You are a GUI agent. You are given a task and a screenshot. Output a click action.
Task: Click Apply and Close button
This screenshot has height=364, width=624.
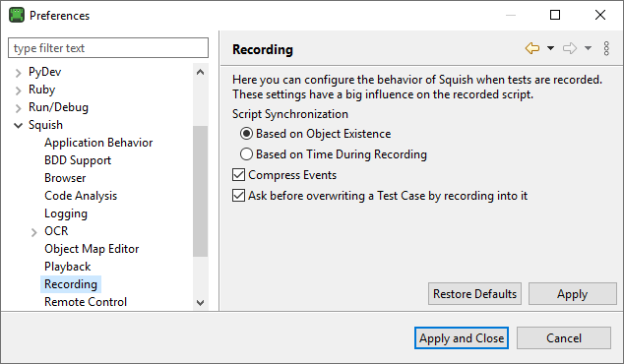(462, 338)
